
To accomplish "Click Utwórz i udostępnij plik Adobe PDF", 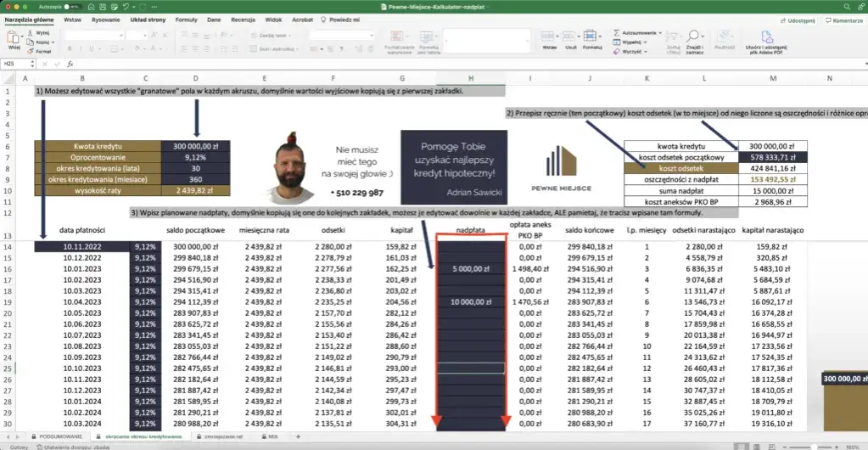I will (767, 37).
